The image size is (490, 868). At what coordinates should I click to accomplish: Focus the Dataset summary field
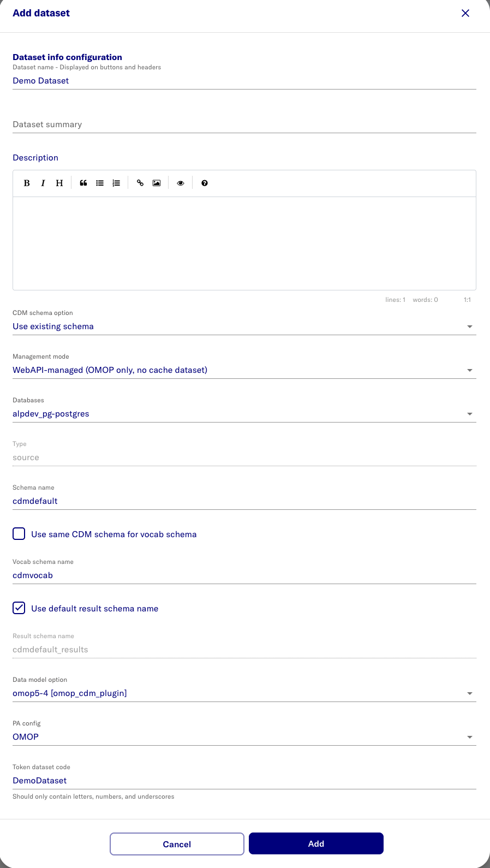[244, 124]
